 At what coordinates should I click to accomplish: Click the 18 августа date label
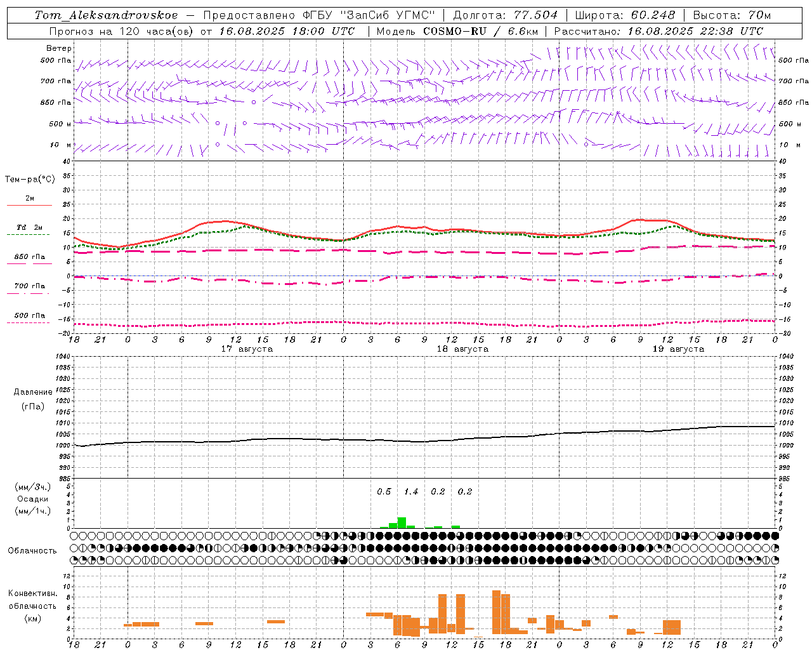point(462,349)
